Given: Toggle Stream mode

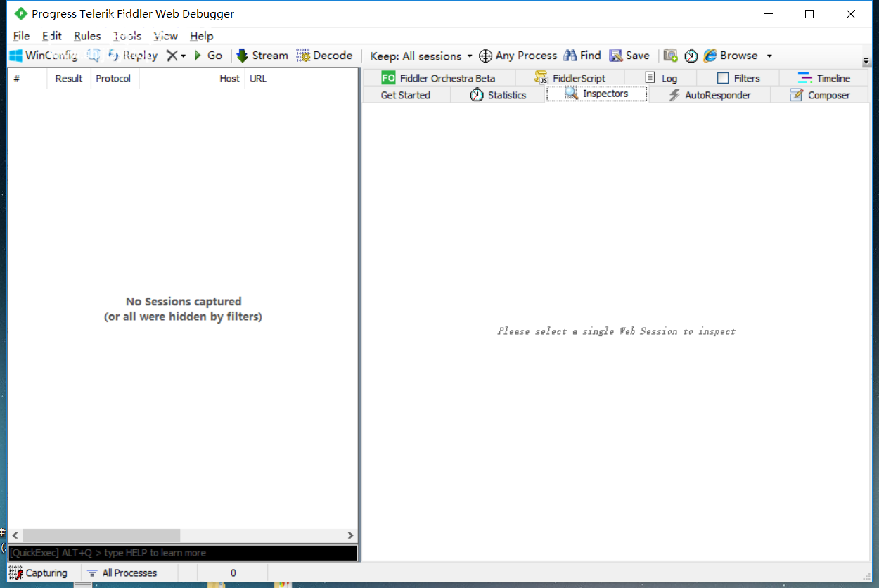Looking at the screenshot, I should click(x=262, y=56).
